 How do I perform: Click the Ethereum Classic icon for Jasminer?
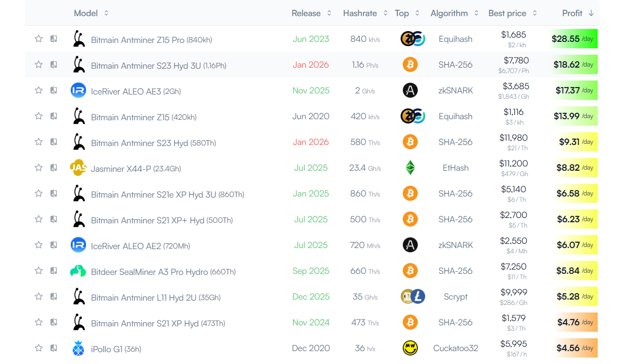click(x=410, y=168)
